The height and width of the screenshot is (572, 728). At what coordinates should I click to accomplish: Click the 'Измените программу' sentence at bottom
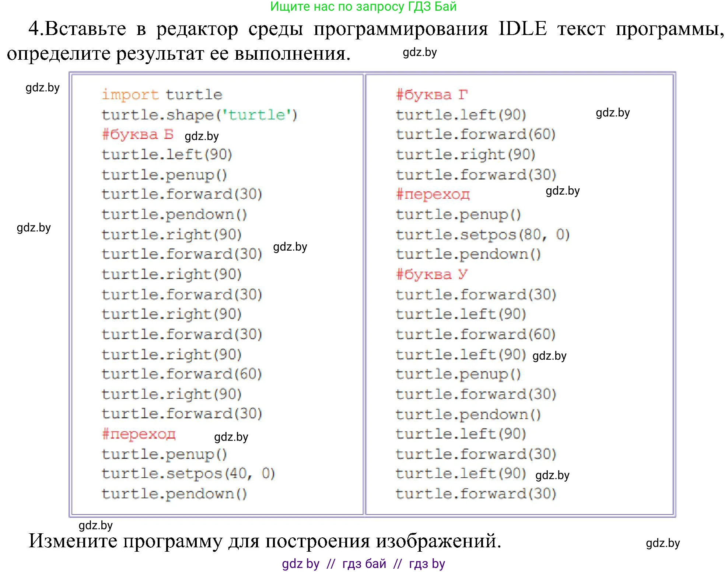265,541
